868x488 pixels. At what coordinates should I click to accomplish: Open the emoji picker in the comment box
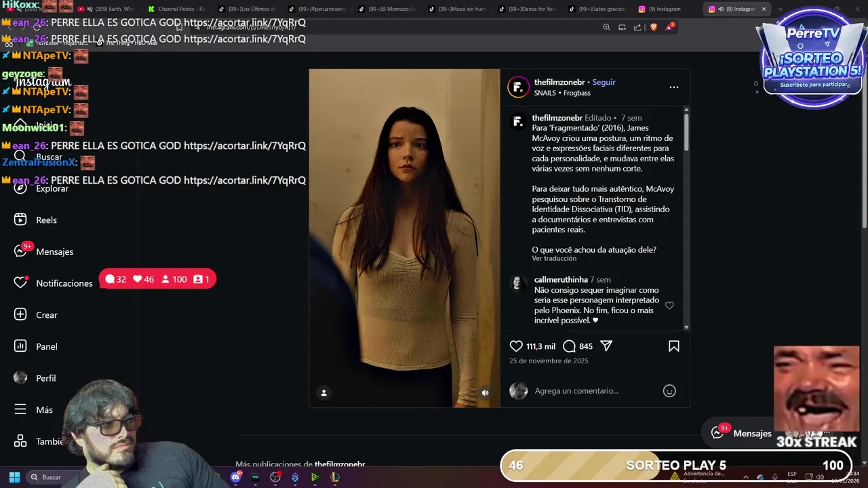(x=669, y=391)
